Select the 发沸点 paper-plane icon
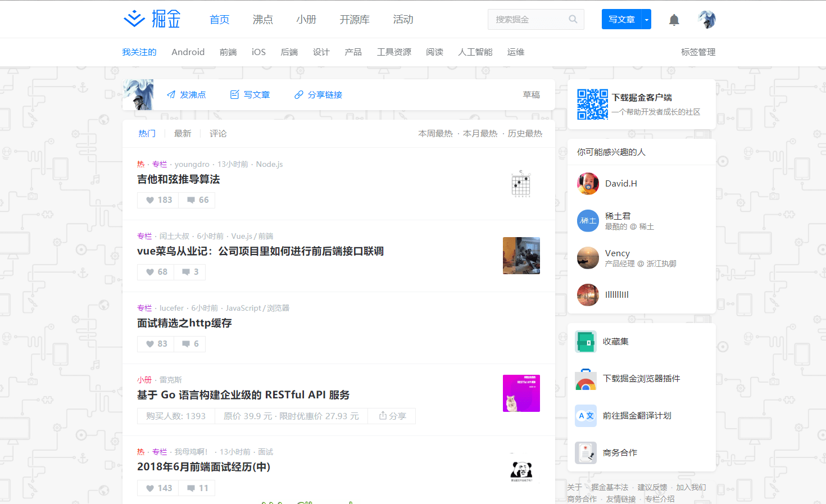Viewport: 826px width, 504px height. pyautogui.click(x=170, y=94)
